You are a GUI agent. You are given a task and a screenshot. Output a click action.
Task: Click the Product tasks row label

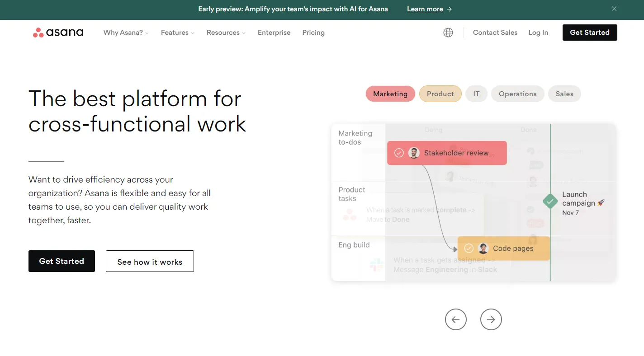(x=352, y=194)
